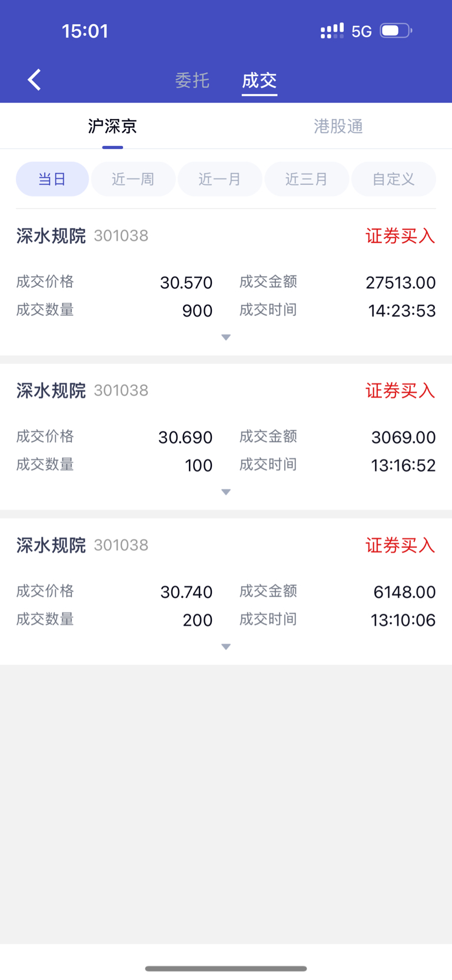The height and width of the screenshot is (980, 452).
Task: Tap the cellular signal strength icon
Action: [332, 31]
